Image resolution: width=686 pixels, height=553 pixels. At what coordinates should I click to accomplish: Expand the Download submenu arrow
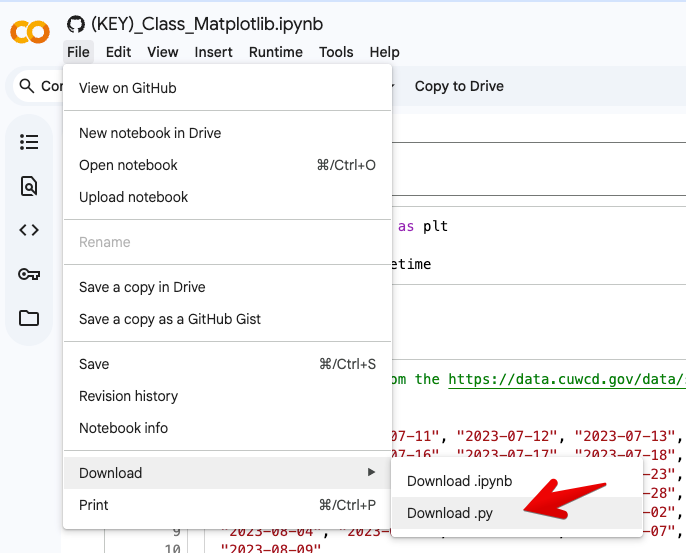click(x=371, y=472)
